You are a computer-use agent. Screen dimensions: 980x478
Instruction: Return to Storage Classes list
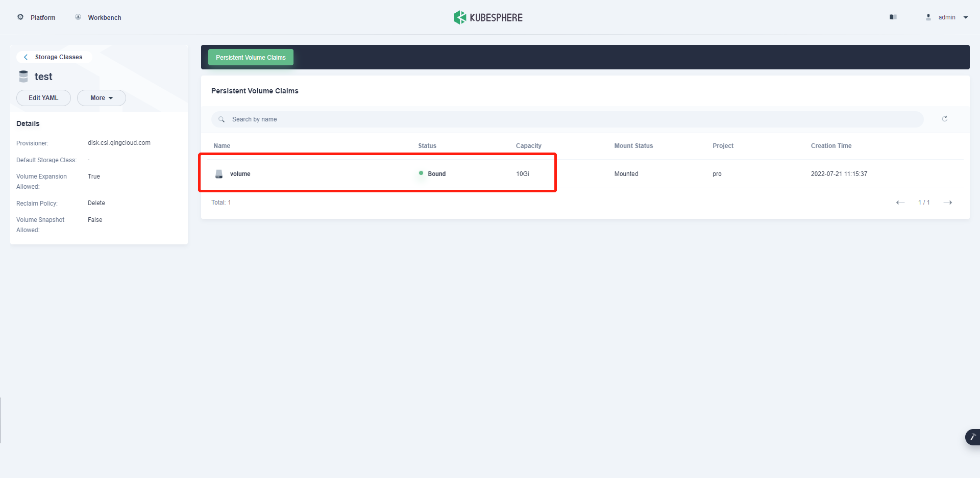click(x=59, y=57)
